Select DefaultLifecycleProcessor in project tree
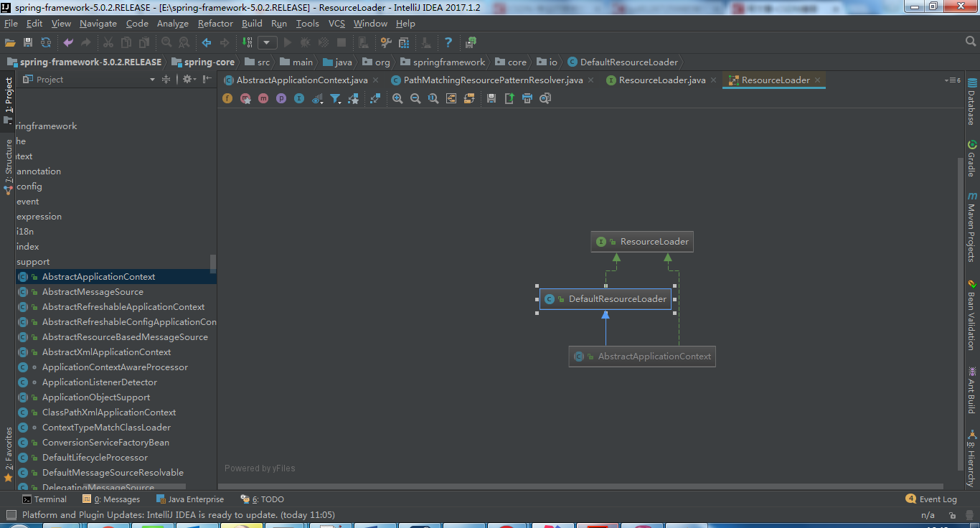The height and width of the screenshot is (528, 980). pyautogui.click(x=95, y=458)
